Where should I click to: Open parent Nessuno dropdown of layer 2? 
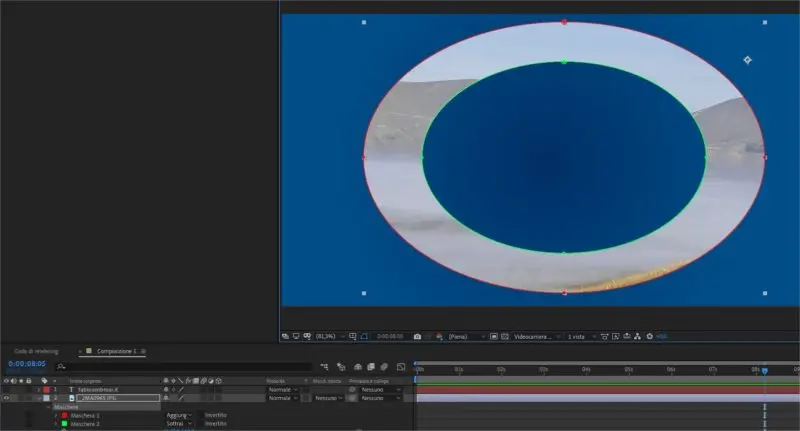click(x=381, y=398)
